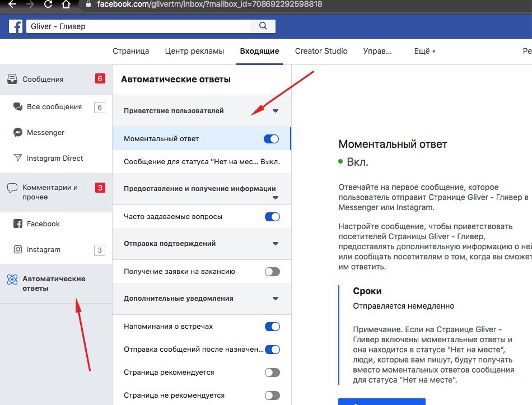532x405 pixels.
Task: Select Автоматические ответы in sidebar
Action: [x=56, y=283]
